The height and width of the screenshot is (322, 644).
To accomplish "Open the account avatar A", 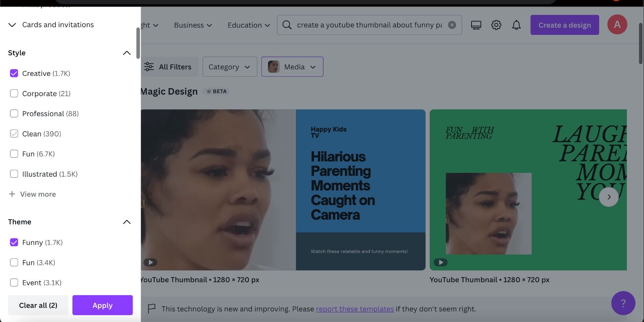I will pos(617,25).
